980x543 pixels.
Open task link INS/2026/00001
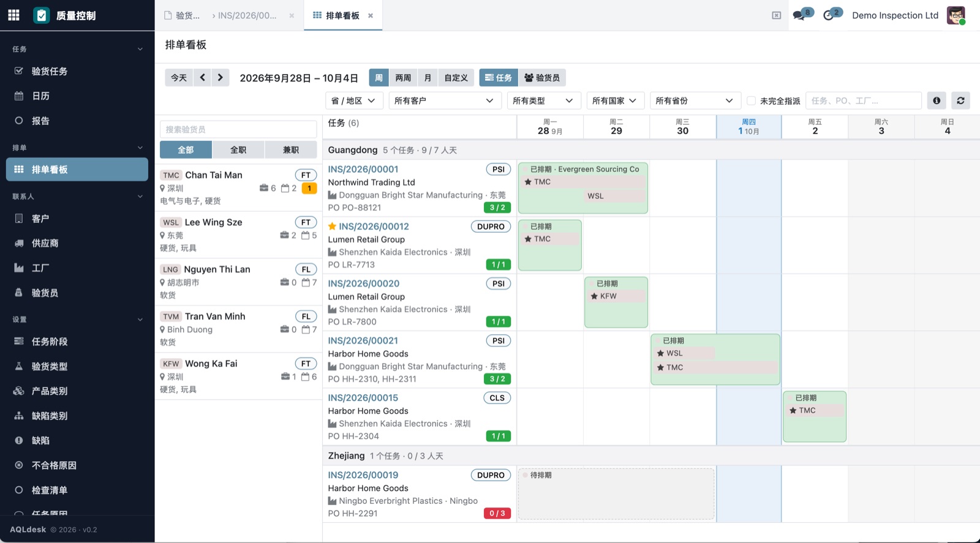(x=363, y=170)
